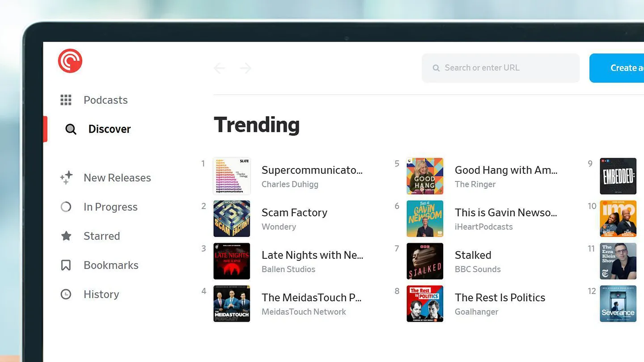Screen dimensions: 644x362
Task: Click the Severance Podcast cover art
Action: 618,303
